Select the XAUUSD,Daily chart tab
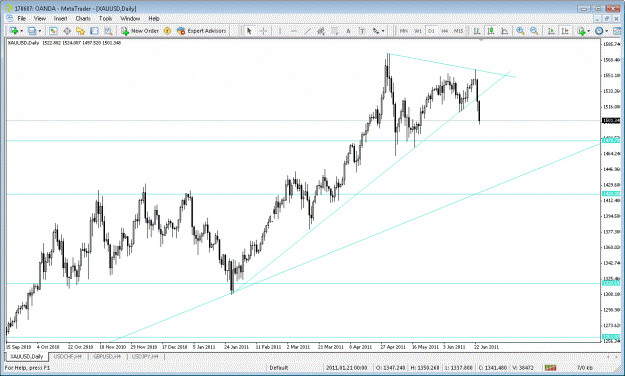This screenshot has width=625, height=376. pyautogui.click(x=26, y=356)
